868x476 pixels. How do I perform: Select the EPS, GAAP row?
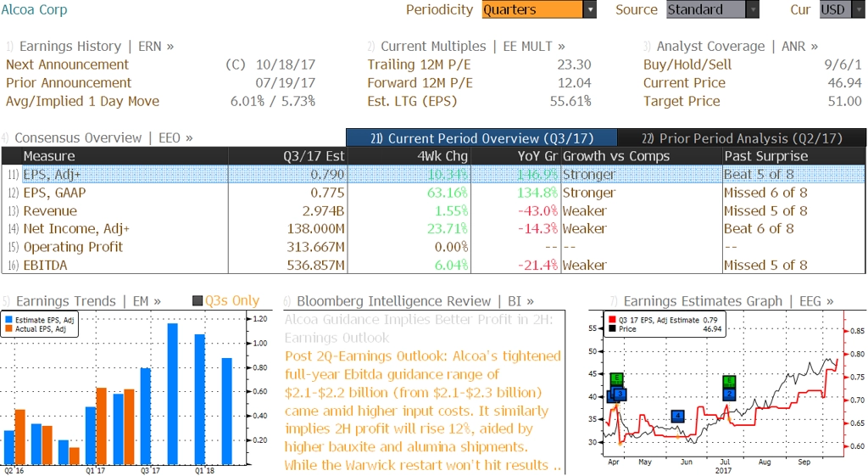coord(433,193)
